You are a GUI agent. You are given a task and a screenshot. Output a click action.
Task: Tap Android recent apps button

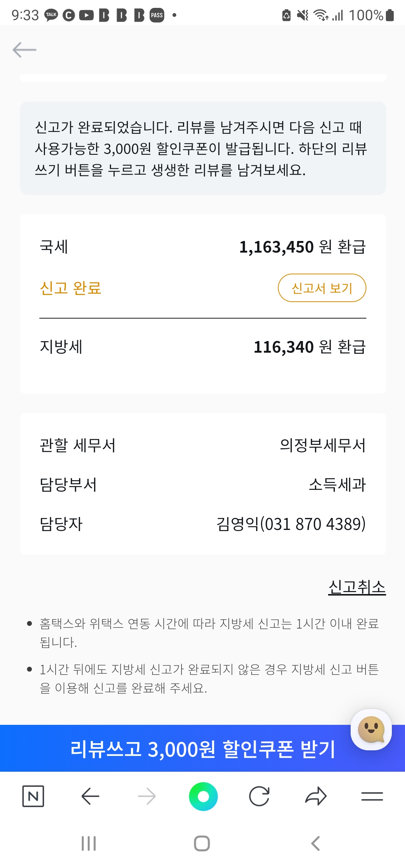point(89,843)
